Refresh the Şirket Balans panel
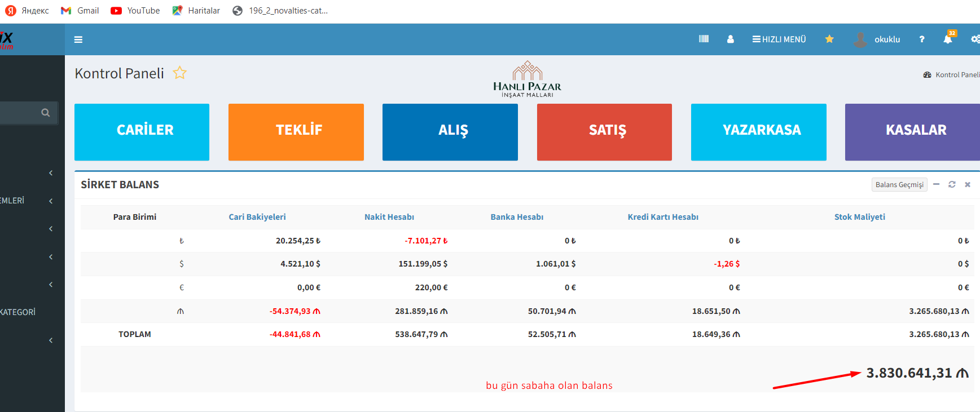Viewport: 980px width, 412px height. 952,184
